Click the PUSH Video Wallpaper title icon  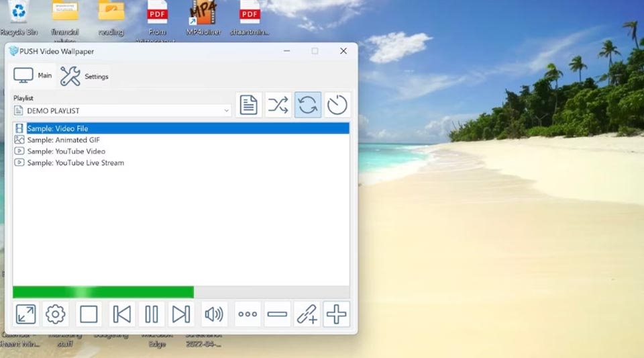tap(13, 51)
